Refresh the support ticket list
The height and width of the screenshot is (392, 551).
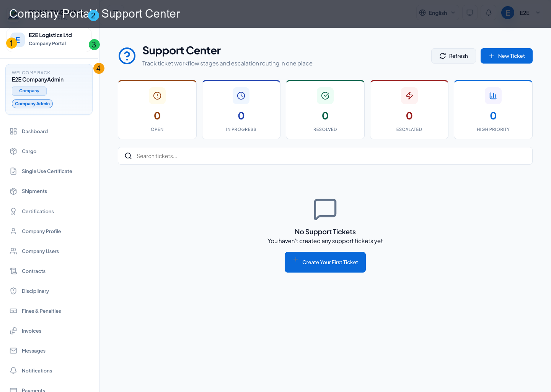point(453,56)
